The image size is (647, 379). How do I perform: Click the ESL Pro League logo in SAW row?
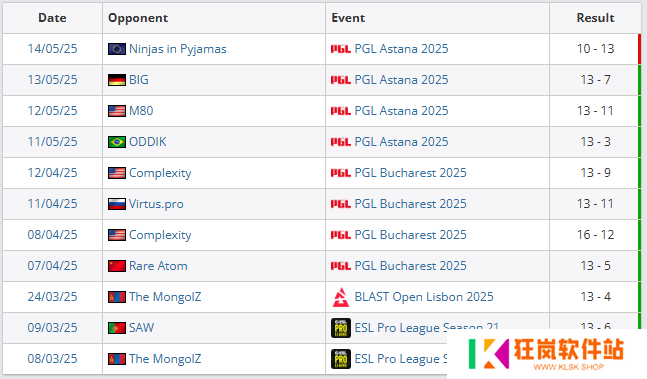pyautogui.click(x=341, y=328)
